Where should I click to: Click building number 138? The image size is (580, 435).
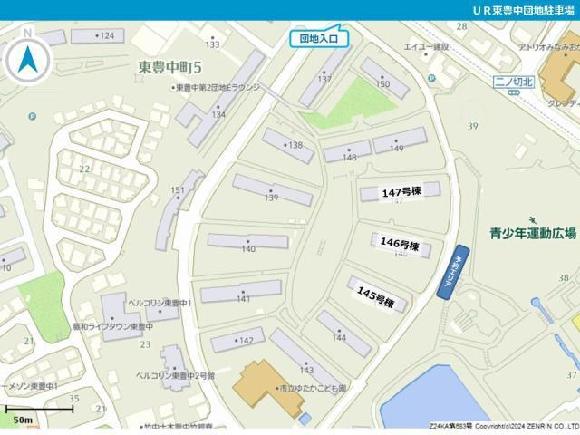tap(296, 145)
